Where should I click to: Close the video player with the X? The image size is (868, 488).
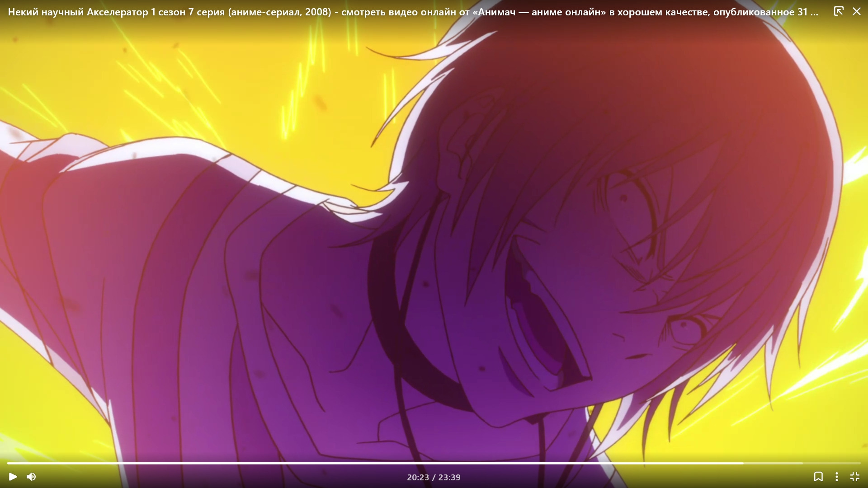pyautogui.click(x=856, y=11)
